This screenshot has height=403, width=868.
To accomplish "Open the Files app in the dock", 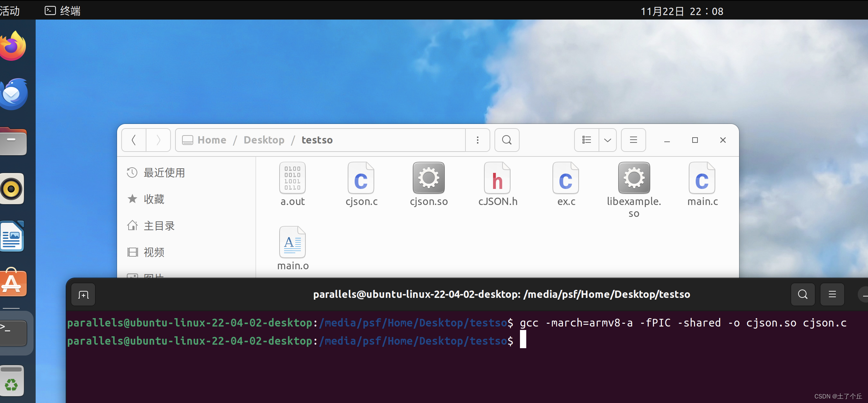I will 13,141.
